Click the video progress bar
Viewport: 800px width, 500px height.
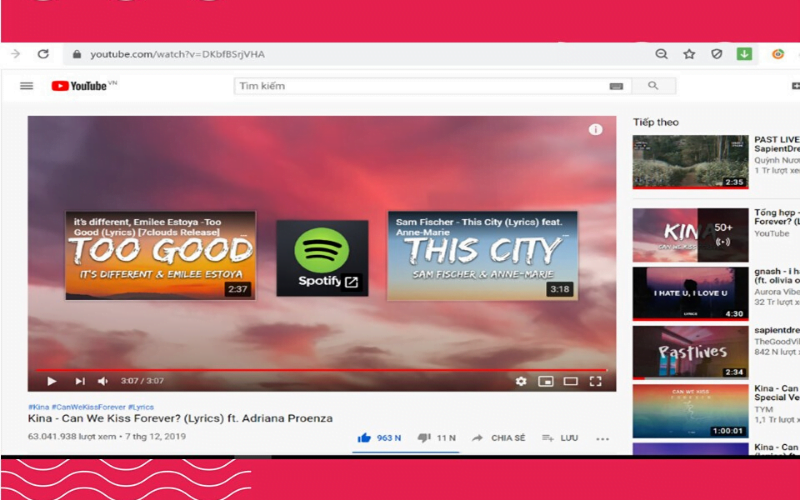321,369
